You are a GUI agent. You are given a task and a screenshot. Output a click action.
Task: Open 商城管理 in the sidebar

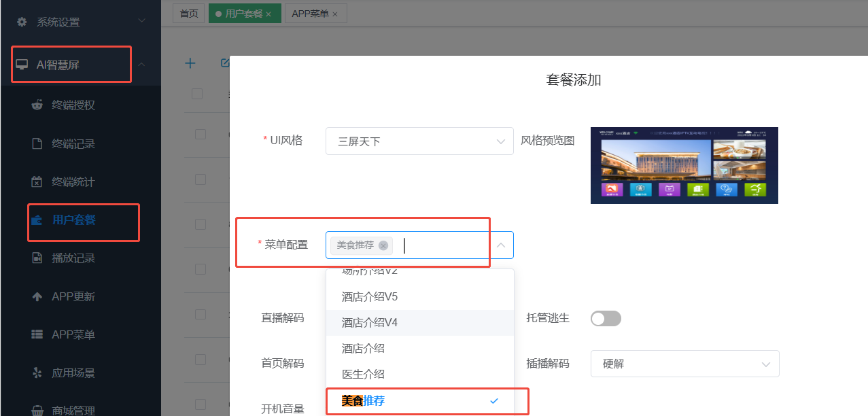73,410
